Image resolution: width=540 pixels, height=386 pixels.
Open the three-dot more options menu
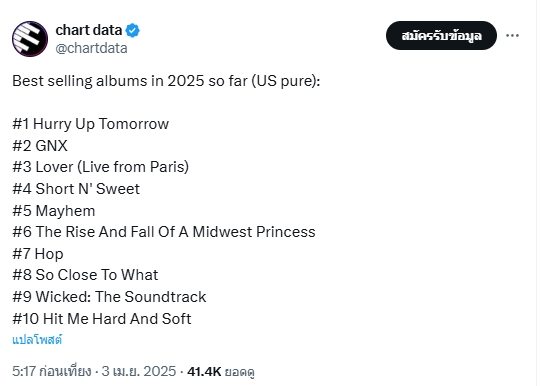[512, 35]
